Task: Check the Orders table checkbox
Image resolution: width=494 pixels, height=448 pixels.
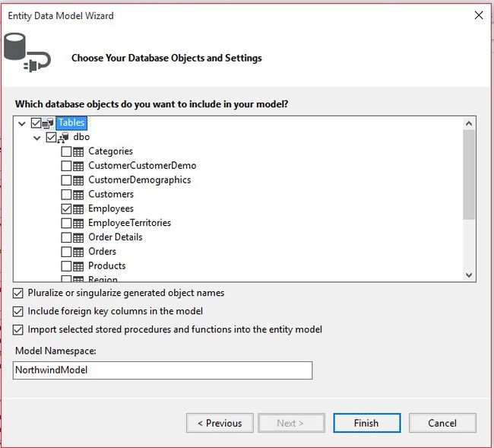Action: [66, 252]
